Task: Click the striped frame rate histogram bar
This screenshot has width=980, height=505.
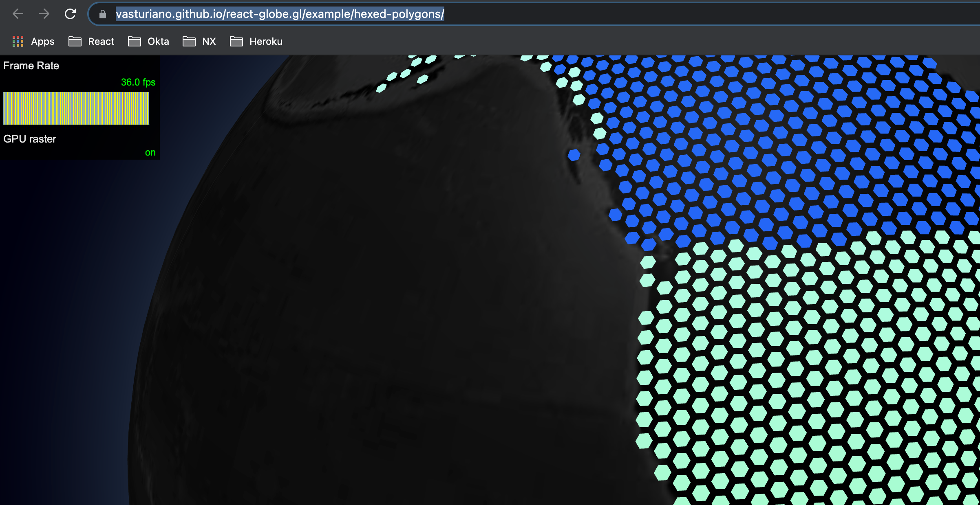Action: pyautogui.click(x=75, y=108)
